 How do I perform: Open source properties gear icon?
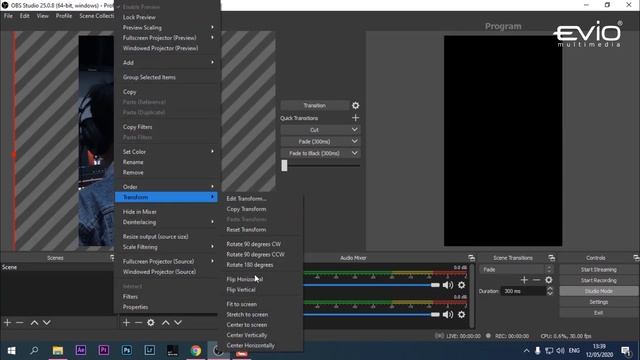(151, 322)
